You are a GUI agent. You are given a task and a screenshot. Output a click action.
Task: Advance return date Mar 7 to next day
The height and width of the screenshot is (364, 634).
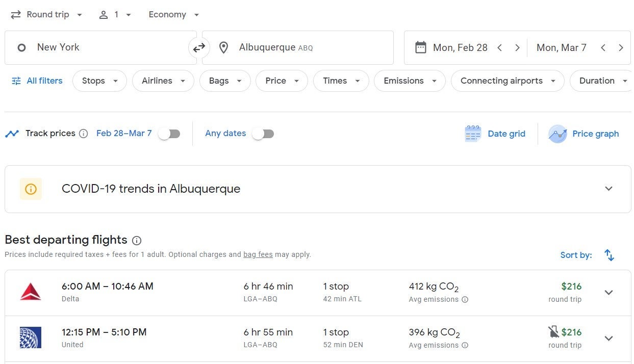coord(621,48)
